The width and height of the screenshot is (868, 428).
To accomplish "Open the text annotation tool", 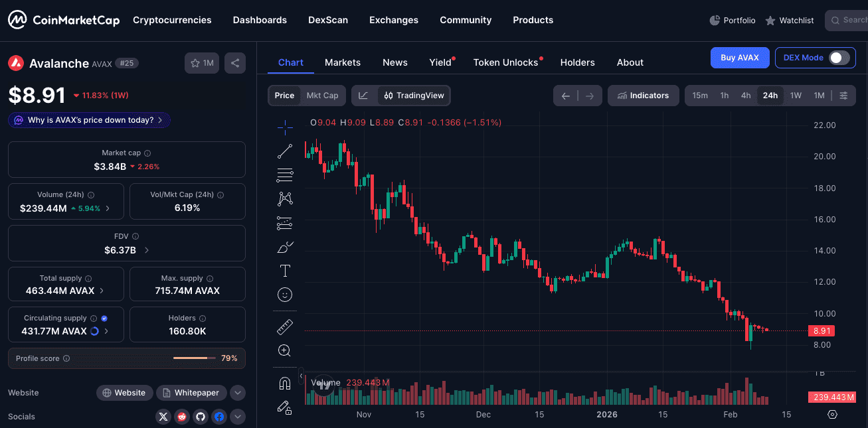I will coord(285,270).
